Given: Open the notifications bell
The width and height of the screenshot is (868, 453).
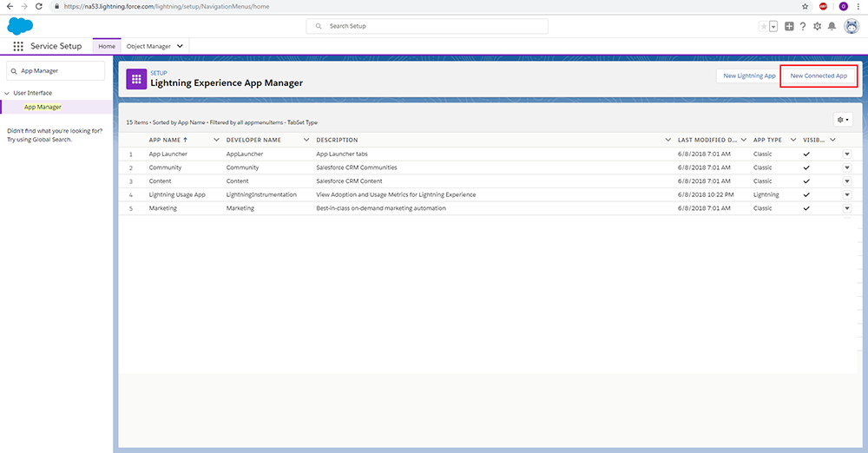Looking at the screenshot, I should pos(832,26).
